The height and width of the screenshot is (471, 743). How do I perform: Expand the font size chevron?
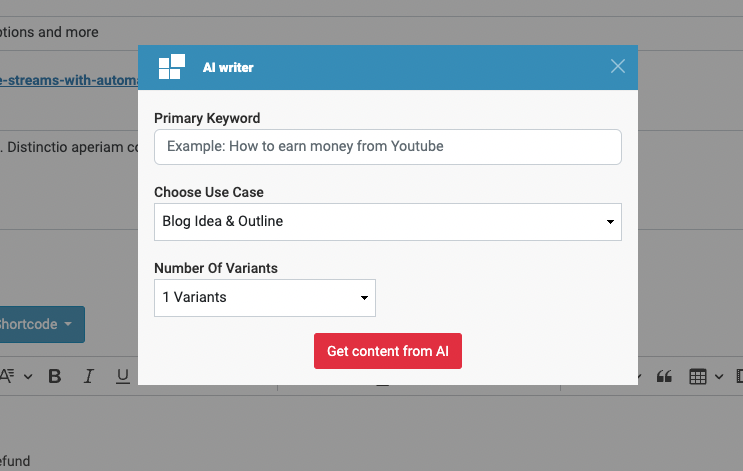[28, 377]
